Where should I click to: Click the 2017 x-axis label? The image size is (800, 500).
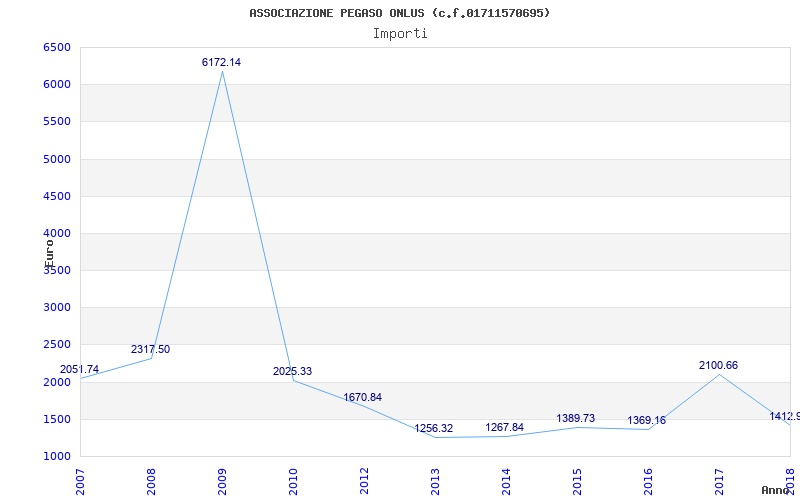point(719,482)
